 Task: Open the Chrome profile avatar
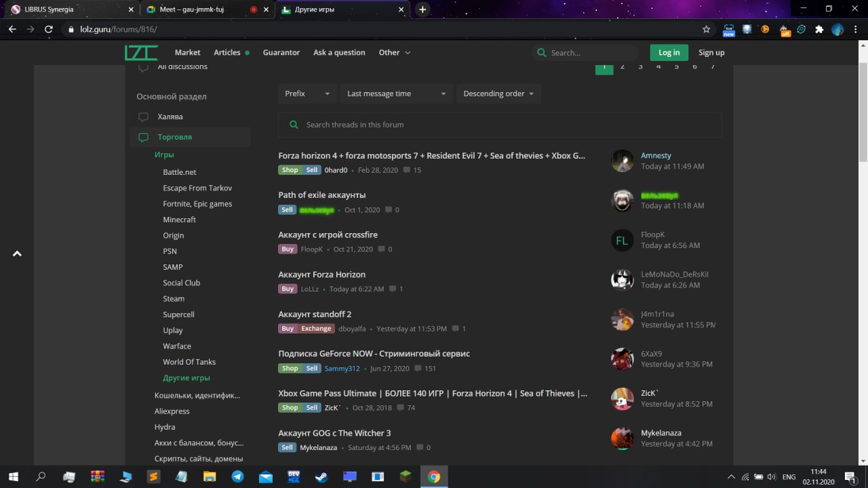pyautogui.click(x=837, y=29)
